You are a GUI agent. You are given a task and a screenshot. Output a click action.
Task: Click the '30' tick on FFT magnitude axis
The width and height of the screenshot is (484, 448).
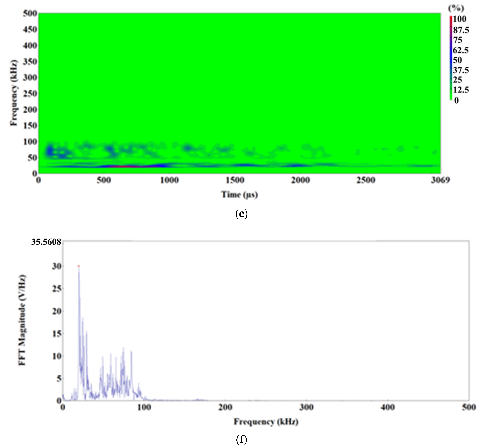tap(56, 266)
